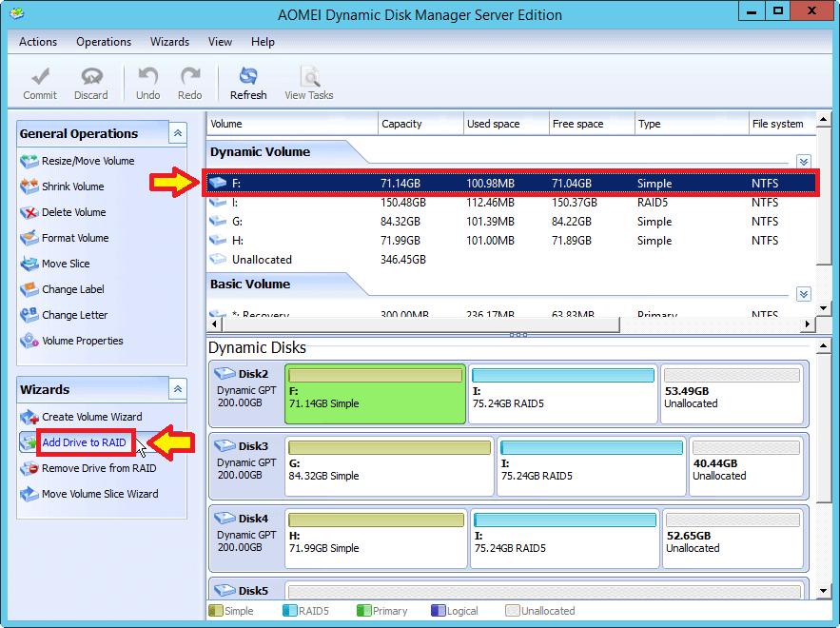Select the H: volume row
This screenshot has height=628, width=840.
[511, 241]
